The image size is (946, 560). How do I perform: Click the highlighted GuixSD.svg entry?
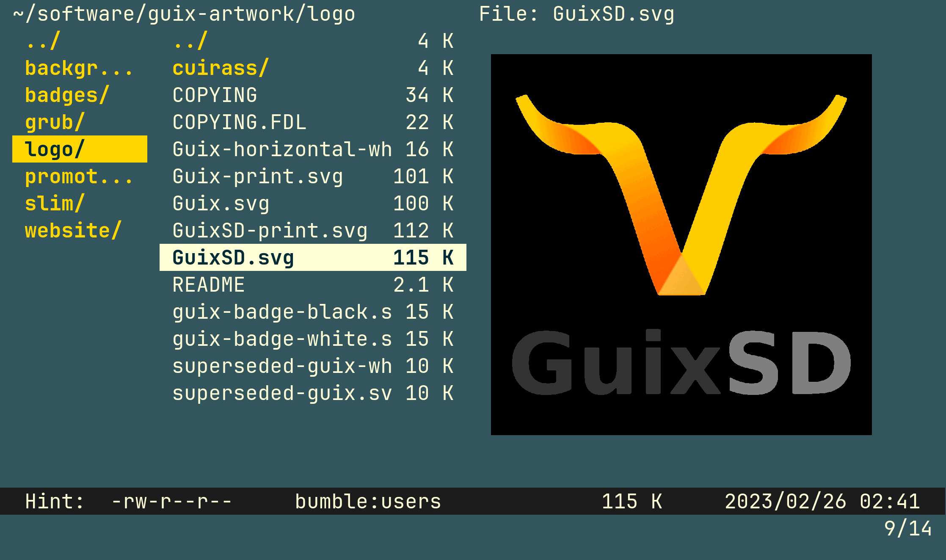233,258
